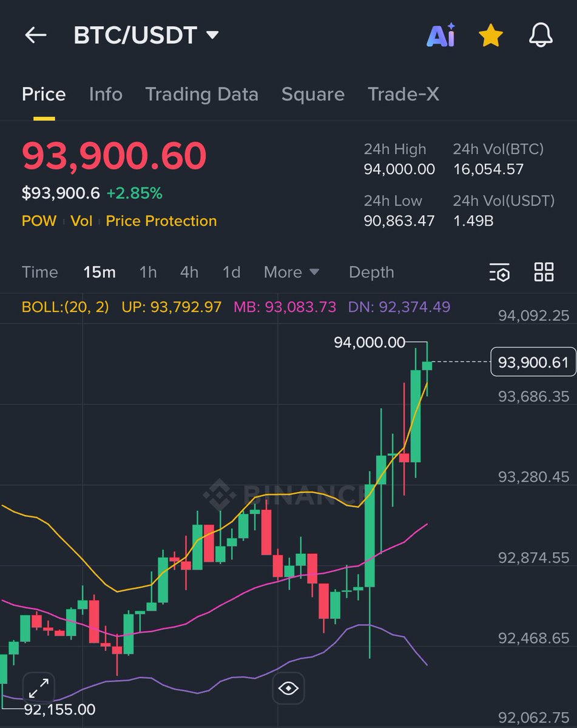Tap the 94,000.00 chart high label
This screenshot has height=728, width=577.
[369, 342]
